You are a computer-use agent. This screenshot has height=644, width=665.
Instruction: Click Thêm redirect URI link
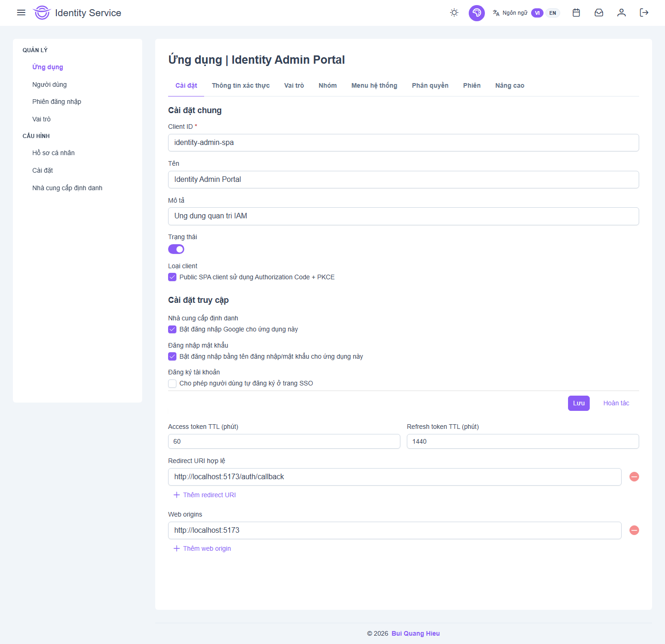click(x=205, y=495)
